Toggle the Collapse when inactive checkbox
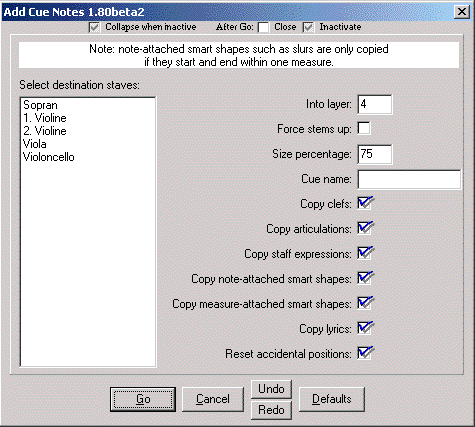The width and height of the screenshot is (475, 427). [94, 27]
